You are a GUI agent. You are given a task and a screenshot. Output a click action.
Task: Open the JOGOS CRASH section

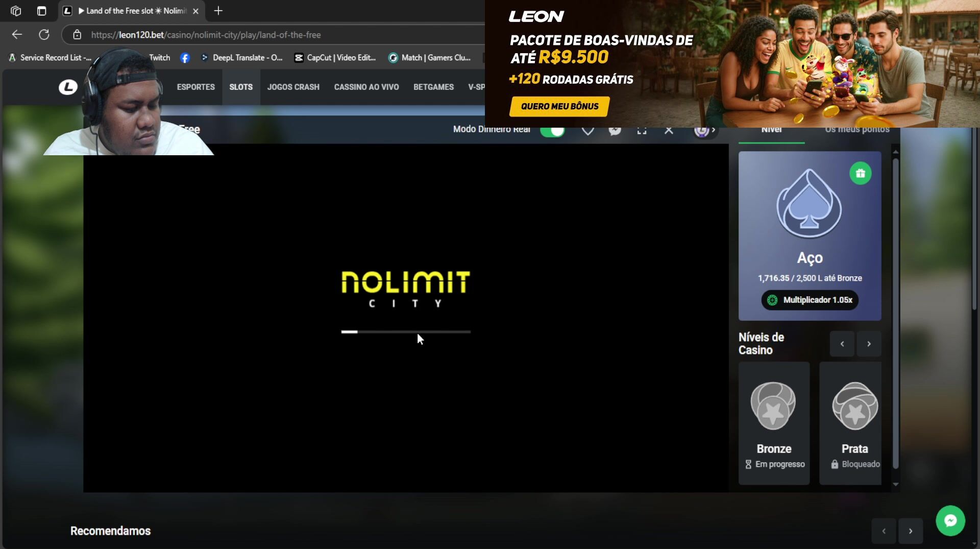(293, 87)
